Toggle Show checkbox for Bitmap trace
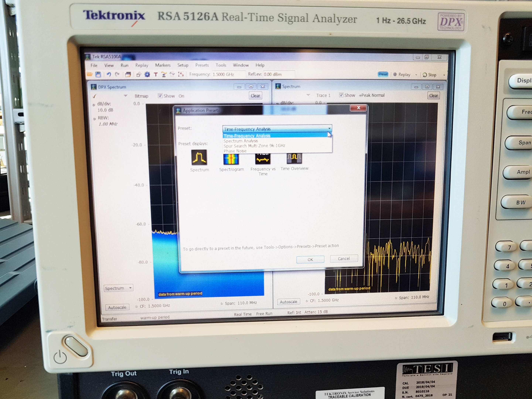This screenshot has height=399, width=532. click(x=160, y=96)
